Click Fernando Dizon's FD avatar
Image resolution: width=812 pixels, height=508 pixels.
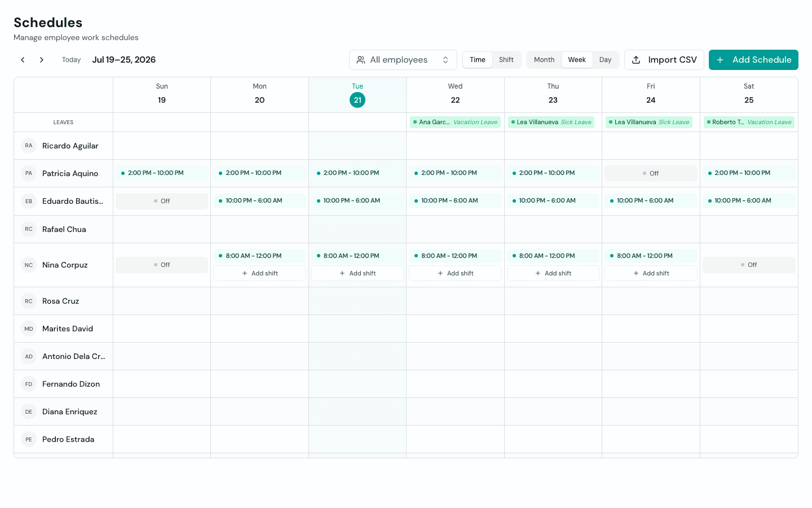coord(29,384)
